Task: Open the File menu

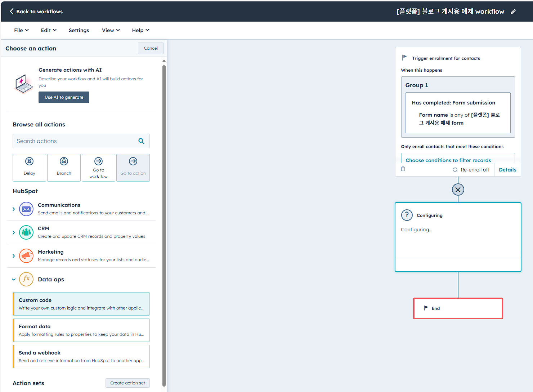Action: (21, 30)
